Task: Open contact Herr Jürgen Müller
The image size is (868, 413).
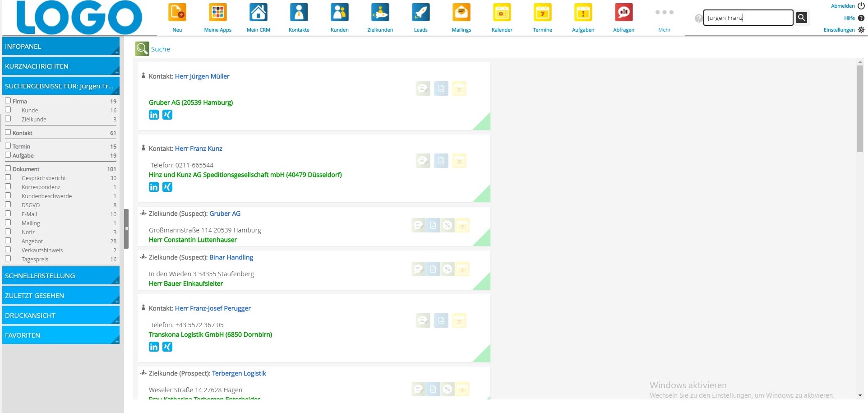Action: pyautogui.click(x=202, y=76)
